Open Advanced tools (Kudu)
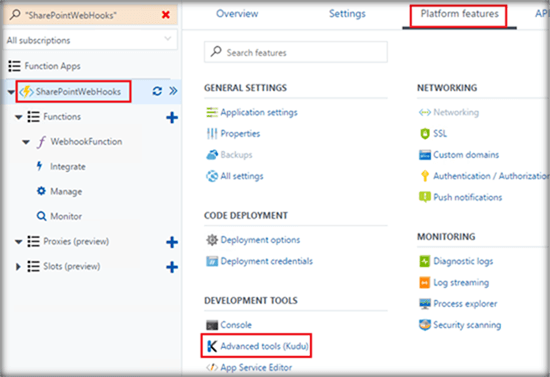Viewport: 550px width, 377px height. pos(258,346)
